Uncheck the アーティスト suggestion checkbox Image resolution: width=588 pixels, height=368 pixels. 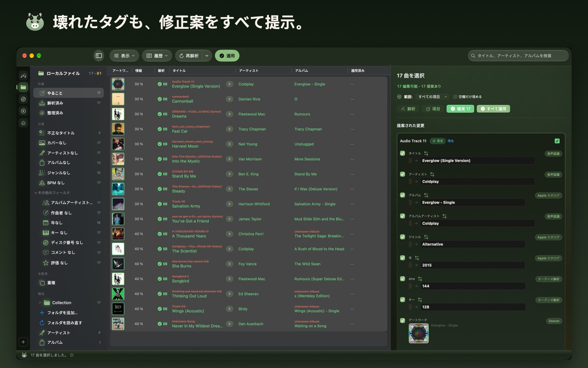pyautogui.click(x=402, y=174)
